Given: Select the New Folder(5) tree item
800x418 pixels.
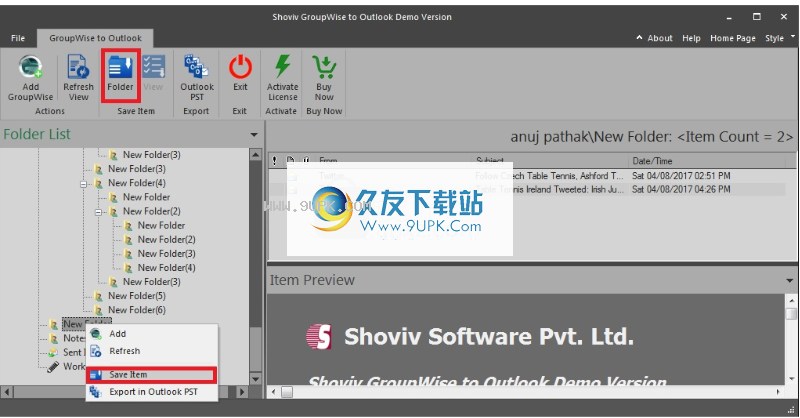Looking at the screenshot, I should tap(137, 296).
